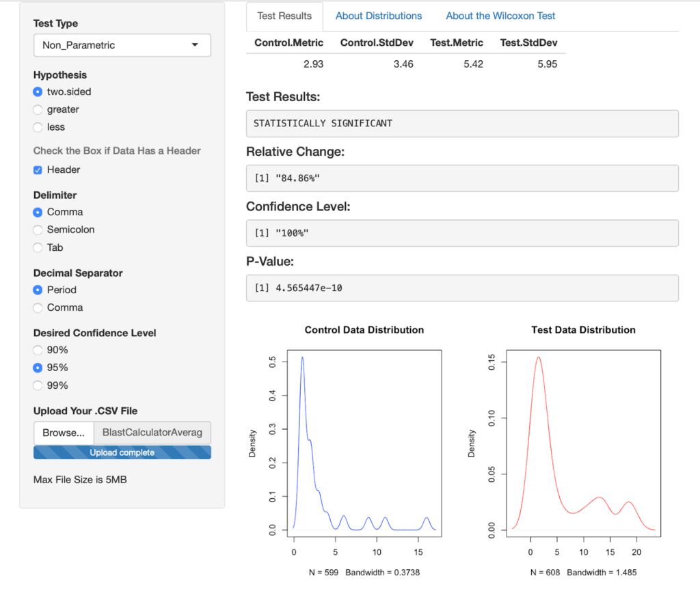Click the Browse... file upload button

pos(63,433)
